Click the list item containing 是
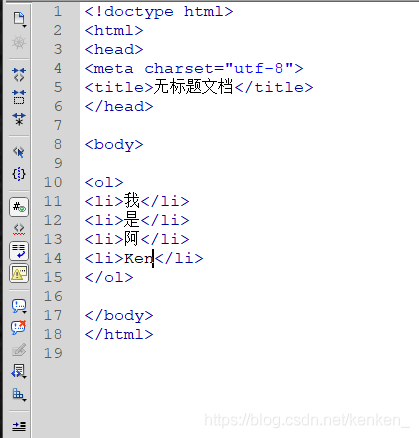The image size is (419, 438). [137, 220]
